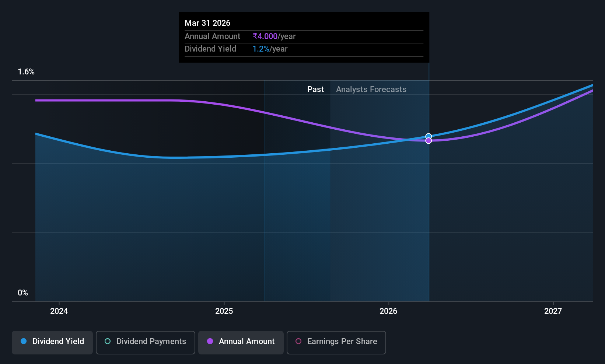The image size is (605, 364).
Task: Click the 2025 x-axis label
Action: (224, 311)
